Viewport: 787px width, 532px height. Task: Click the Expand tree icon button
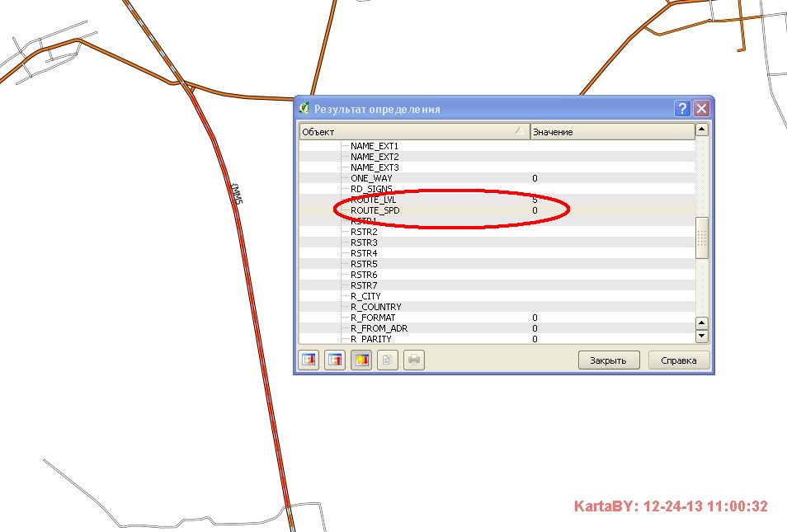pos(309,360)
